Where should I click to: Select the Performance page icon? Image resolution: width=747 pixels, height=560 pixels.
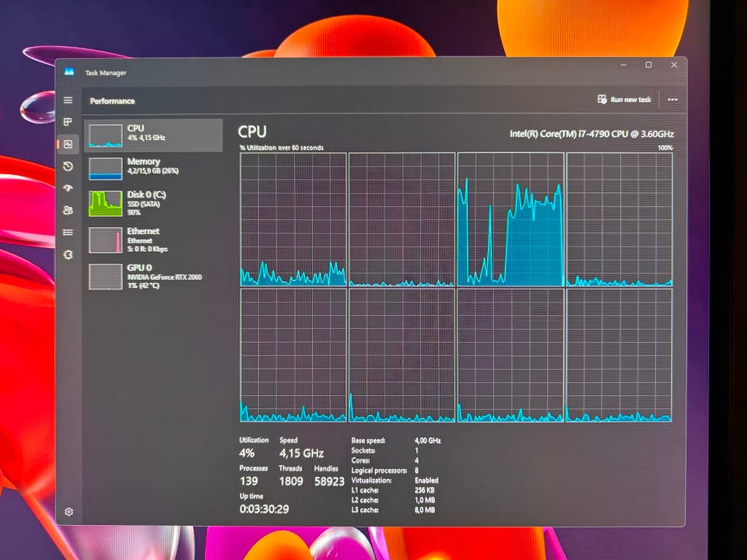pos(68,144)
